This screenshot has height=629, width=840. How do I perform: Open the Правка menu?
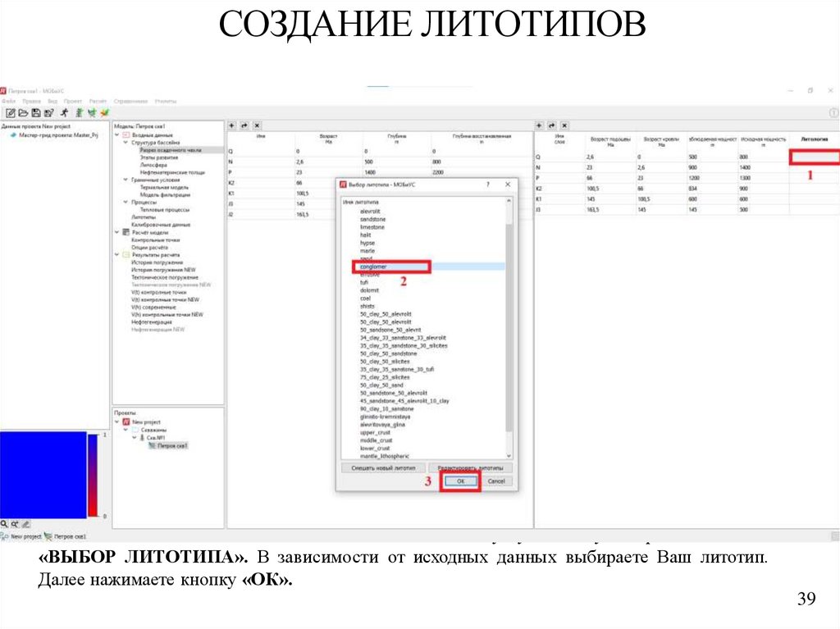(32, 101)
